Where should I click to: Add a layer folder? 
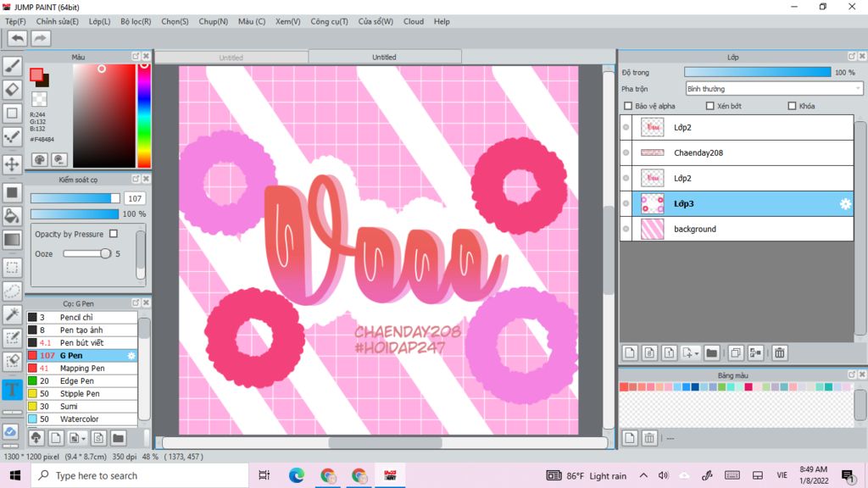pyautogui.click(x=712, y=353)
